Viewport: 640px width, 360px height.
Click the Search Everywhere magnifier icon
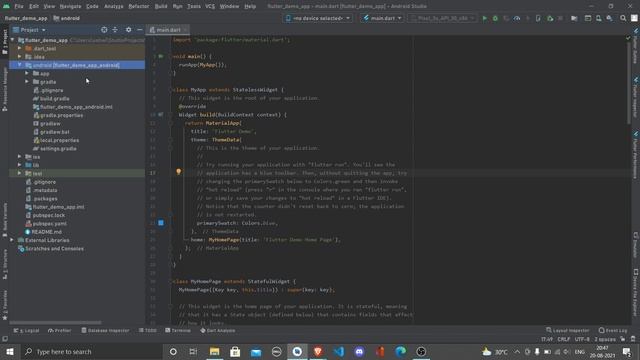pyautogui.click(x=623, y=18)
